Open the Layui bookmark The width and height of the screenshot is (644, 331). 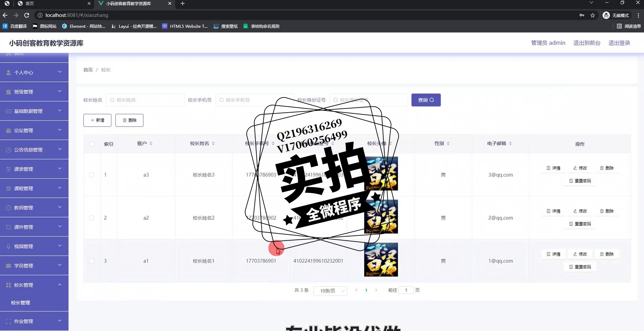coord(134,26)
